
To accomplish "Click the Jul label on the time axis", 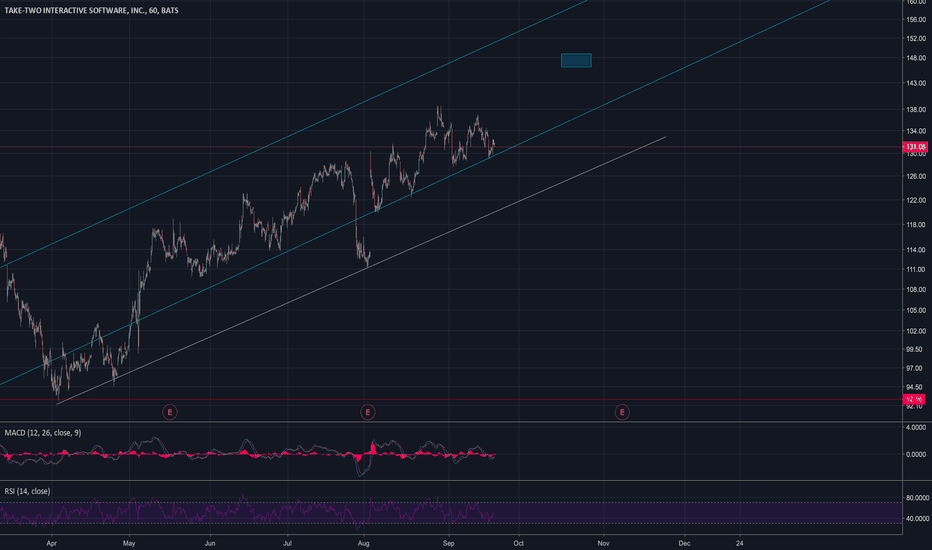I will coord(287,543).
